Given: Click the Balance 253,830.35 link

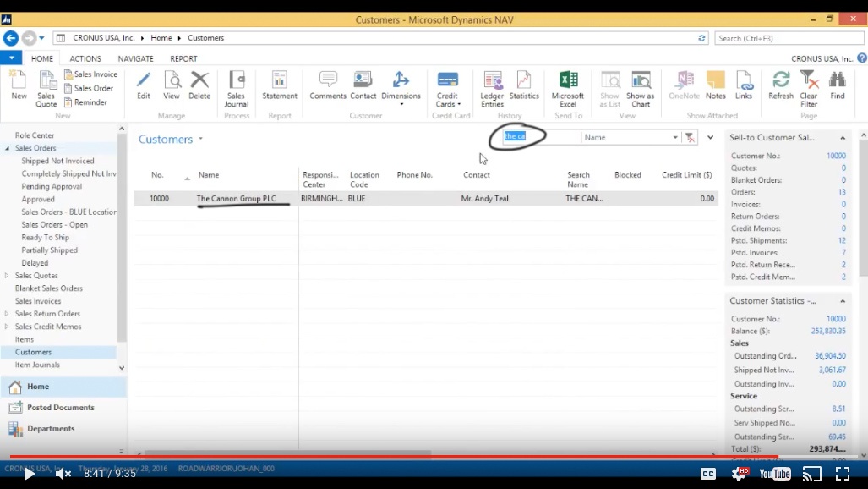Looking at the screenshot, I should tap(828, 331).
